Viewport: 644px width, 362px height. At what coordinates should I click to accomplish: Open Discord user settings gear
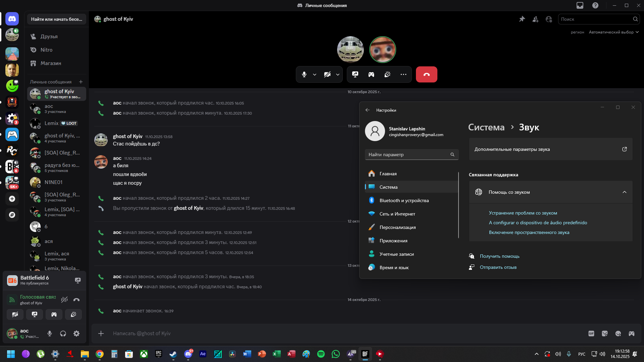tap(76, 334)
